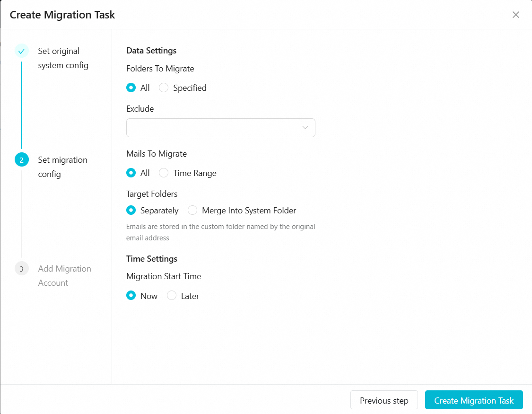Viewport: 532px width, 414px height.
Task: Click the step 2 circle icon
Action: click(21, 160)
